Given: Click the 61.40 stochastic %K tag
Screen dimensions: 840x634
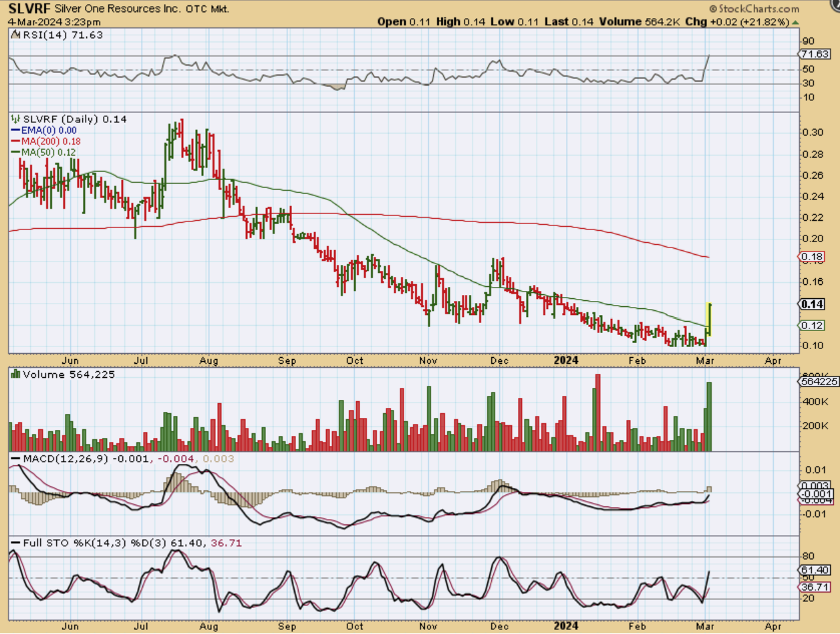Looking at the screenshot, I should click(x=815, y=570).
